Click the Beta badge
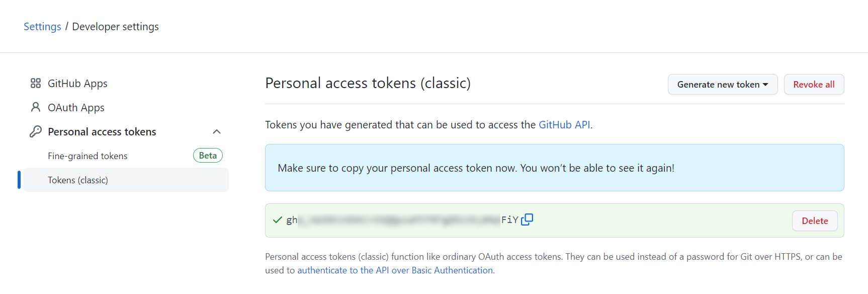 coord(208,156)
